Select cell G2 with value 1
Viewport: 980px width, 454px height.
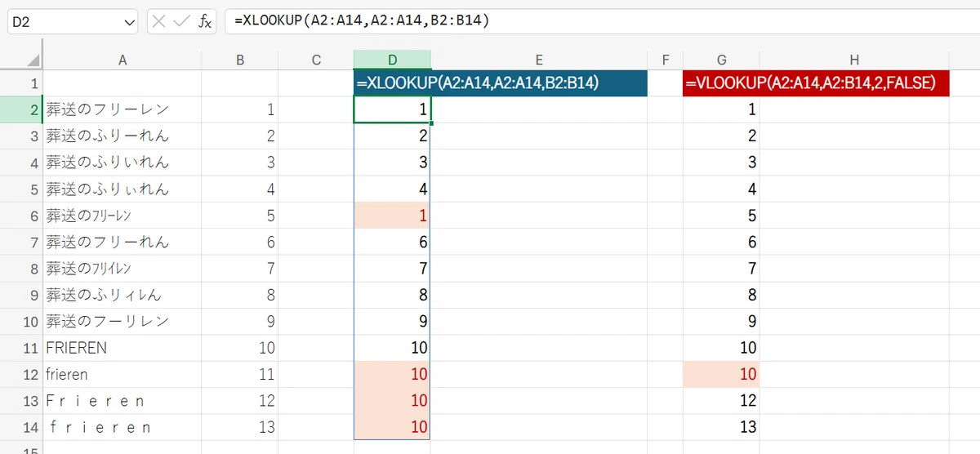721,109
